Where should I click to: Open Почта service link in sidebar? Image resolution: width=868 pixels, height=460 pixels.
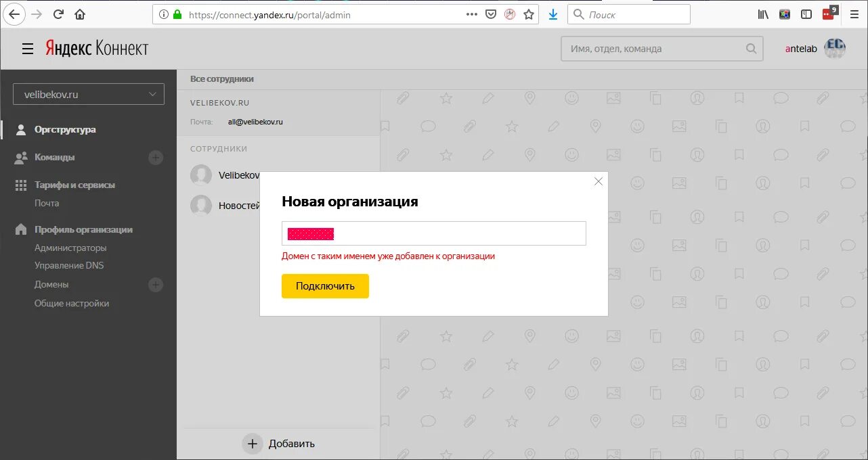click(47, 203)
